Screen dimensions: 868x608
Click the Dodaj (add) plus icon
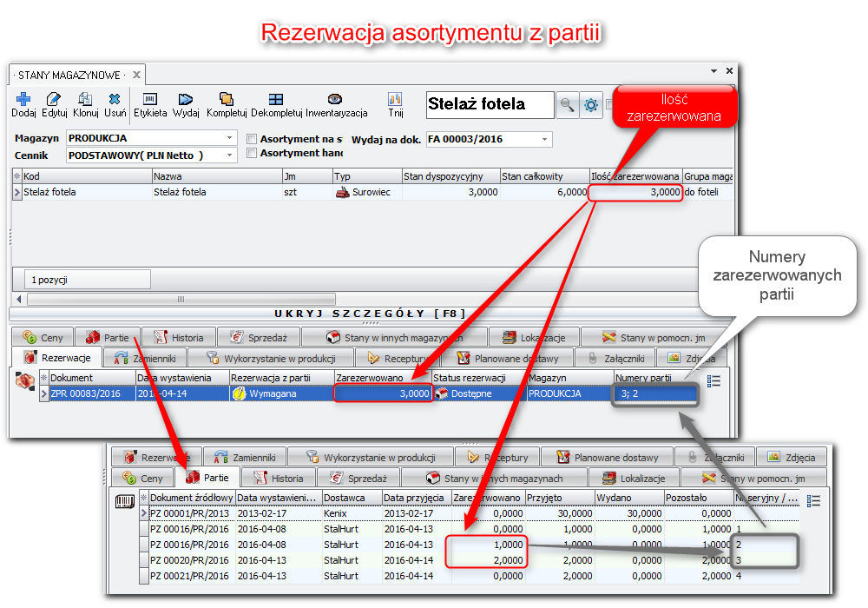coord(23,100)
